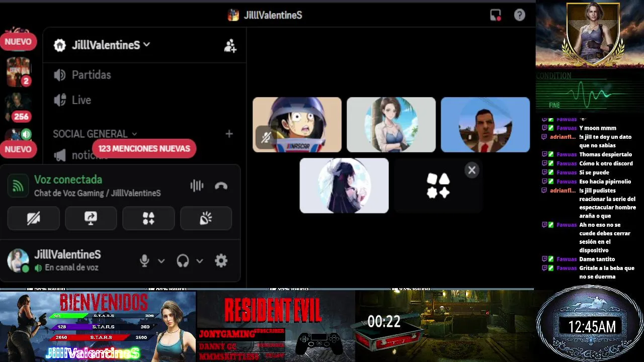The width and height of the screenshot is (644, 362).
Task: Select the man in suit participant tile
Action: point(485,125)
